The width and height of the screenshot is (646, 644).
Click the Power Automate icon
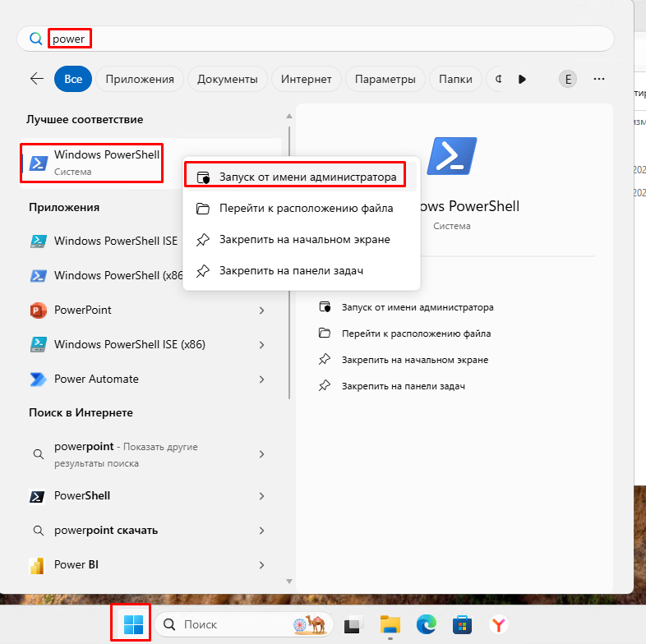tap(39, 379)
